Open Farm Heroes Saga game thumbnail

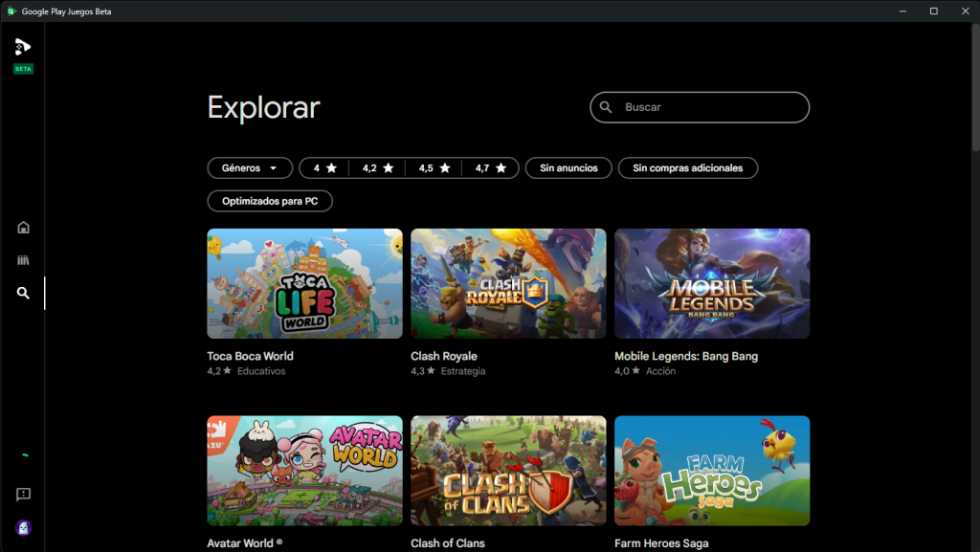point(712,471)
